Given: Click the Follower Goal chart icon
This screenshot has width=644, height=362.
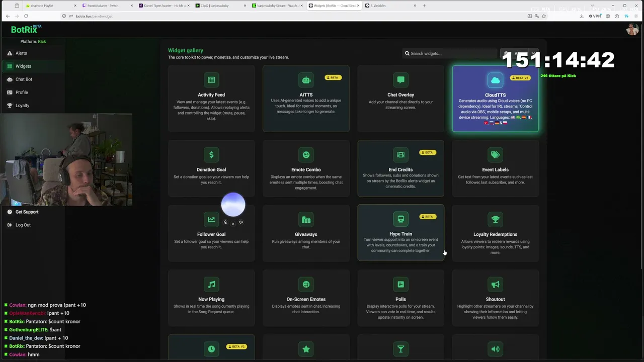Looking at the screenshot, I should click(x=211, y=219).
